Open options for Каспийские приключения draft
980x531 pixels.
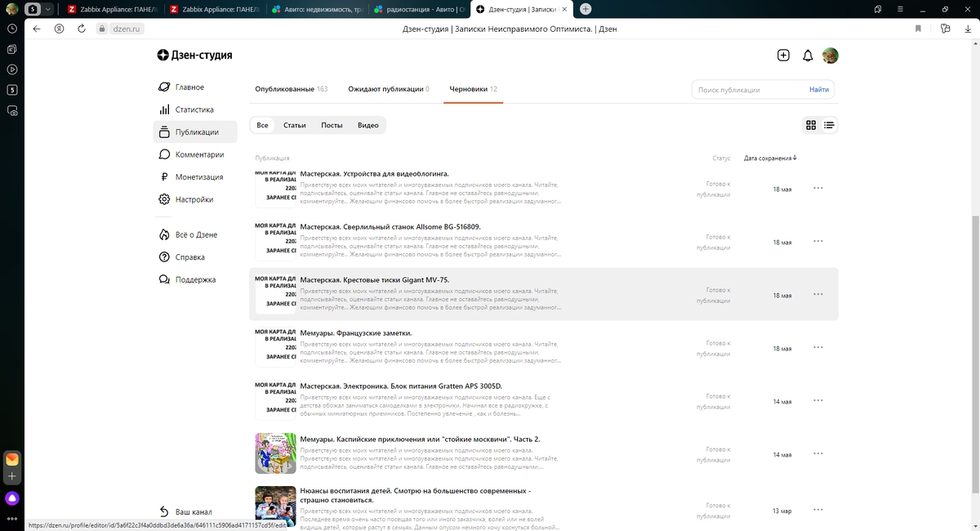coord(818,453)
